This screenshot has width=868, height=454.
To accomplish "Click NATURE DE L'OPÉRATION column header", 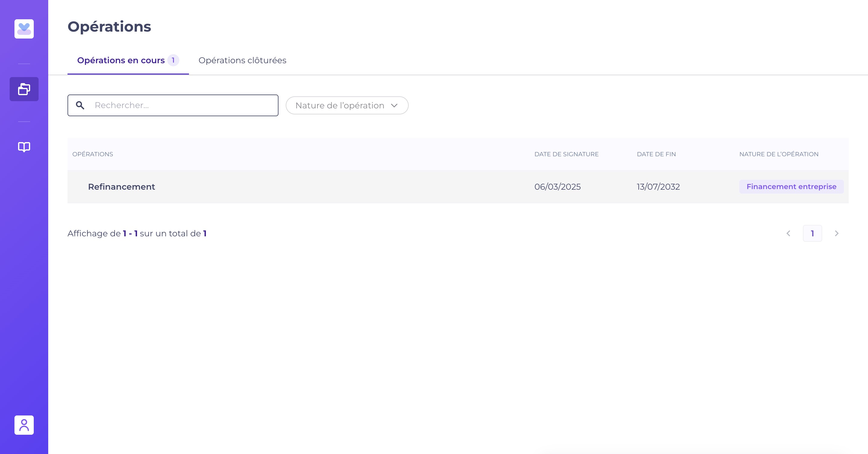I will pyautogui.click(x=779, y=154).
